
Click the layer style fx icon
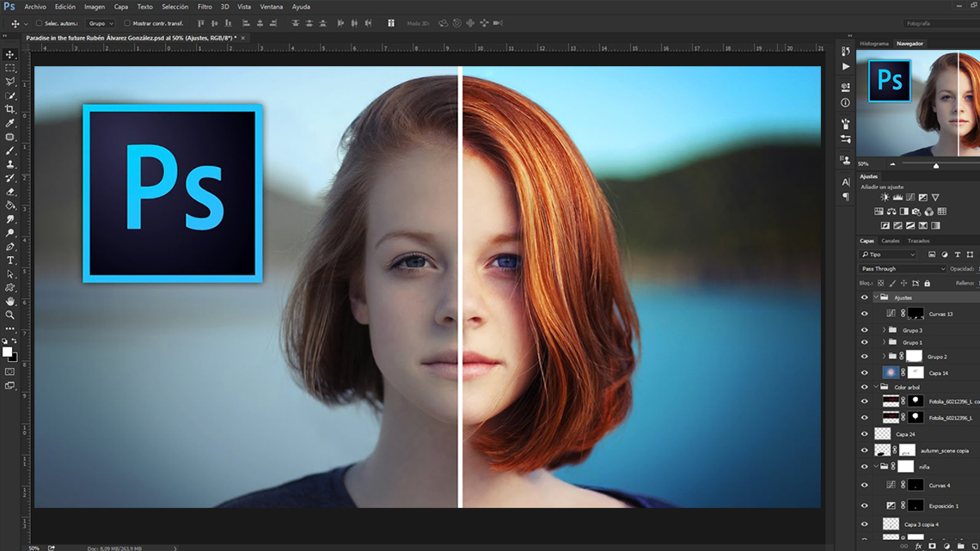tap(918, 546)
